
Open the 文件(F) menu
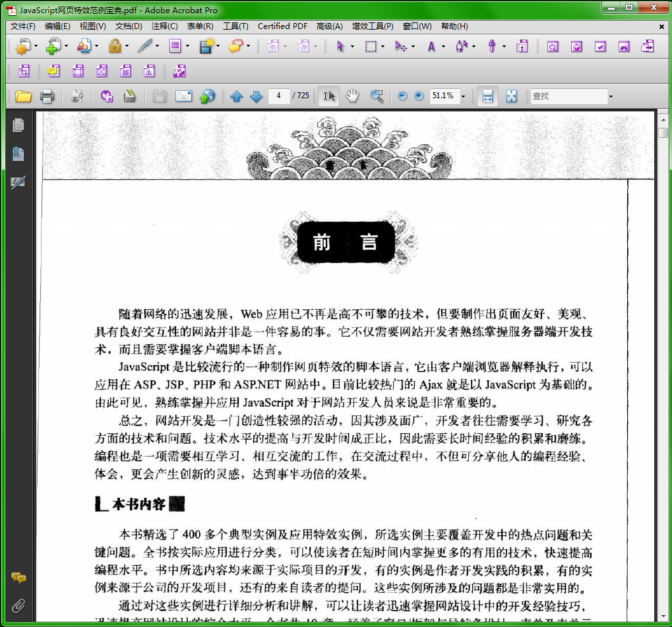coord(22,26)
